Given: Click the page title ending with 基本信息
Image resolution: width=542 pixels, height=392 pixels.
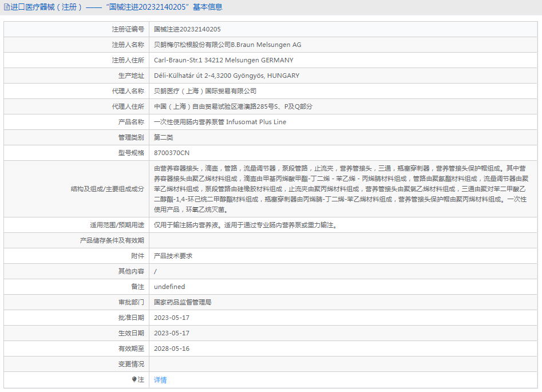Looking at the screenshot, I should 116,7.
